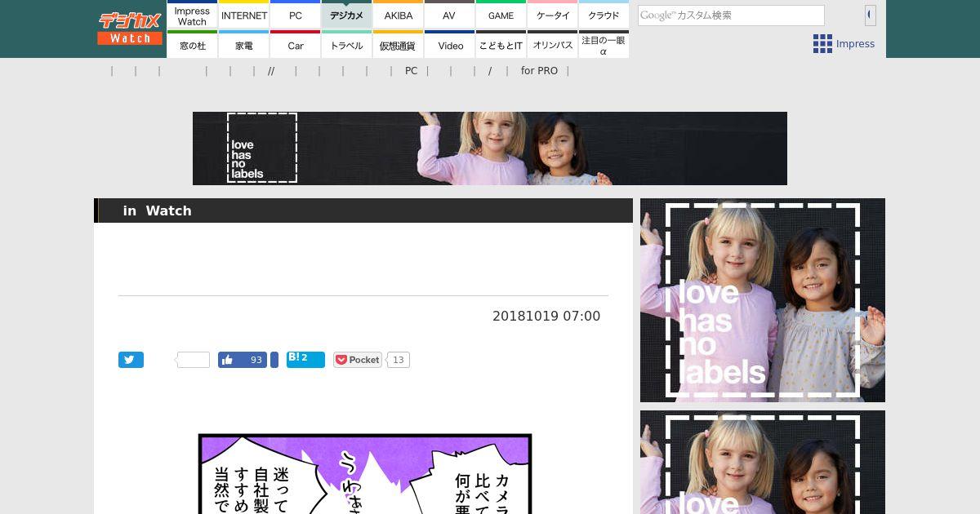
Task: Focus the Google カスタム検索 search field
Action: tap(731, 16)
